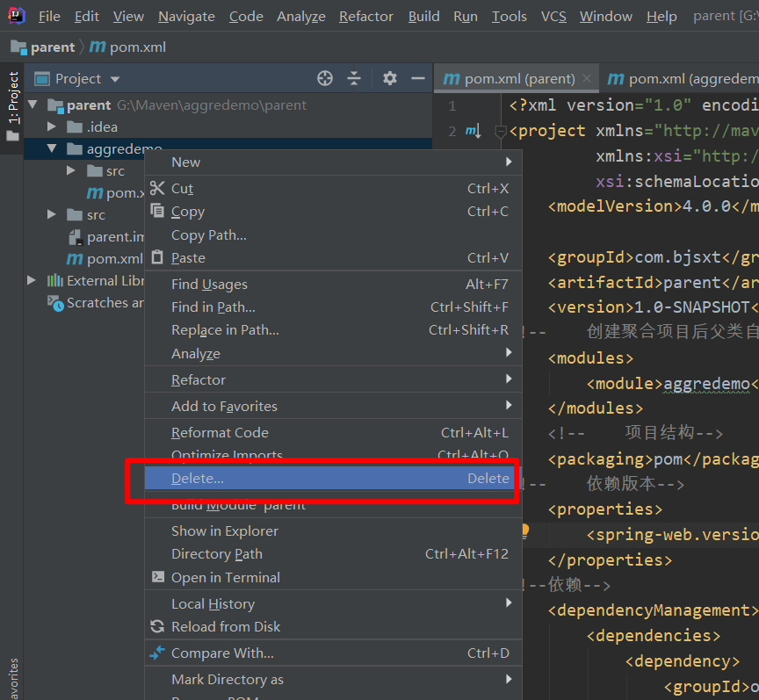Click the yellow intention lightbulb icon
This screenshot has height=700, width=759.
[x=525, y=531]
